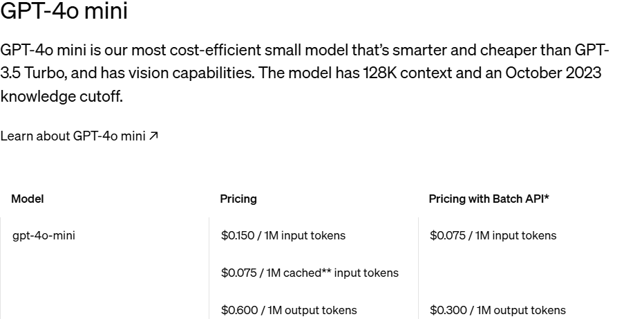The height and width of the screenshot is (319, 644).
Task: Click the Batch API $0.300 output tokens price
Action: coord(498,310)
